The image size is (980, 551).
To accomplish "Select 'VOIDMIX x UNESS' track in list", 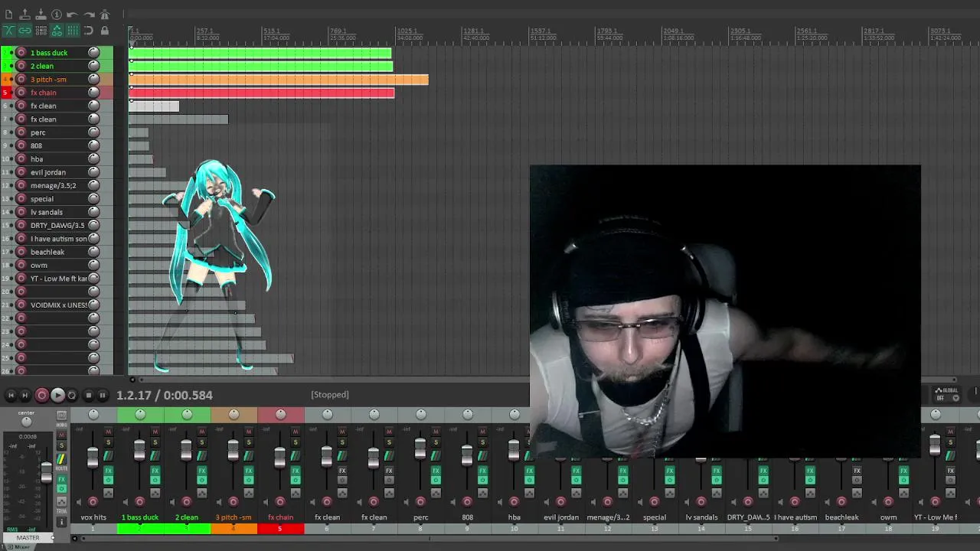I will [x=58, y=305].
